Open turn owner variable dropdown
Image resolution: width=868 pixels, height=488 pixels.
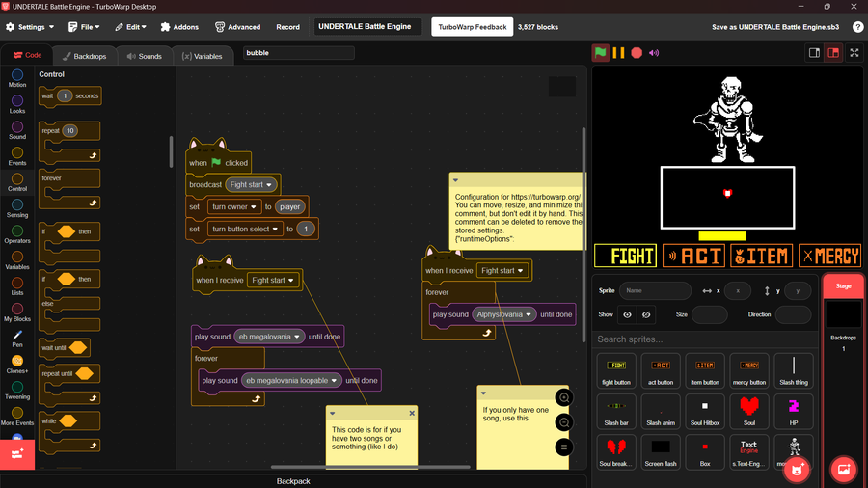(234, 207)
